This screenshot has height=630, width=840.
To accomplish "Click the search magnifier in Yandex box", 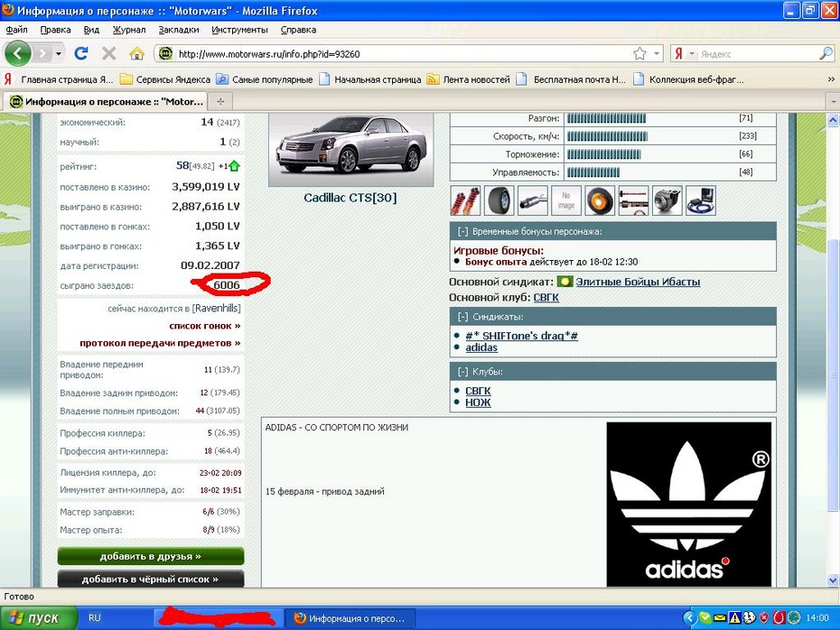I will 826,53.
